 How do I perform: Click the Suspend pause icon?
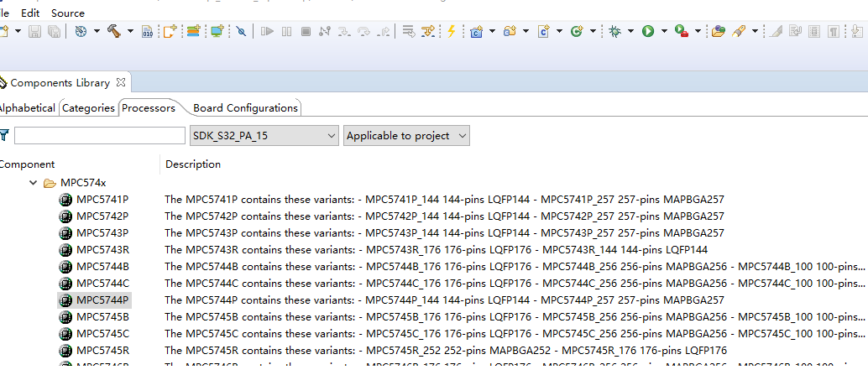pyautogui.click(x=286, y=32)
